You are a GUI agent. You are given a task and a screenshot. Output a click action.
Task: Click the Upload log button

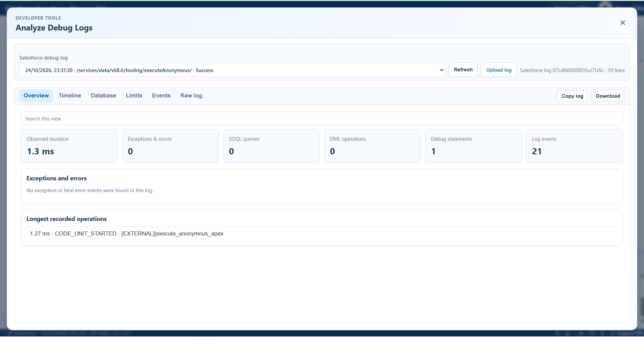(499, 70)
